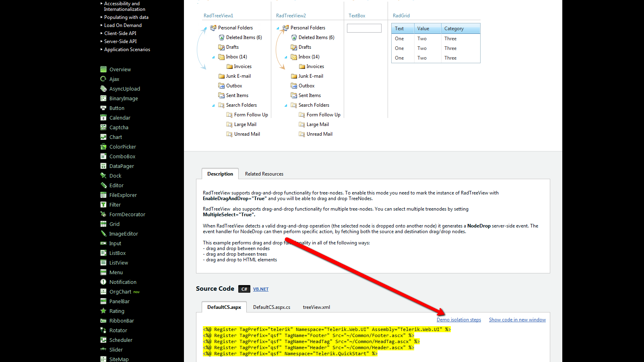Click Show code in new window
Screen dimensions: 644x362
517,320
